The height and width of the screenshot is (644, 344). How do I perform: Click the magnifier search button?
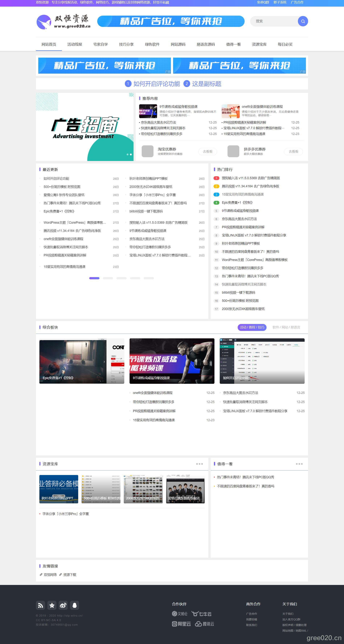coord(303,21)
